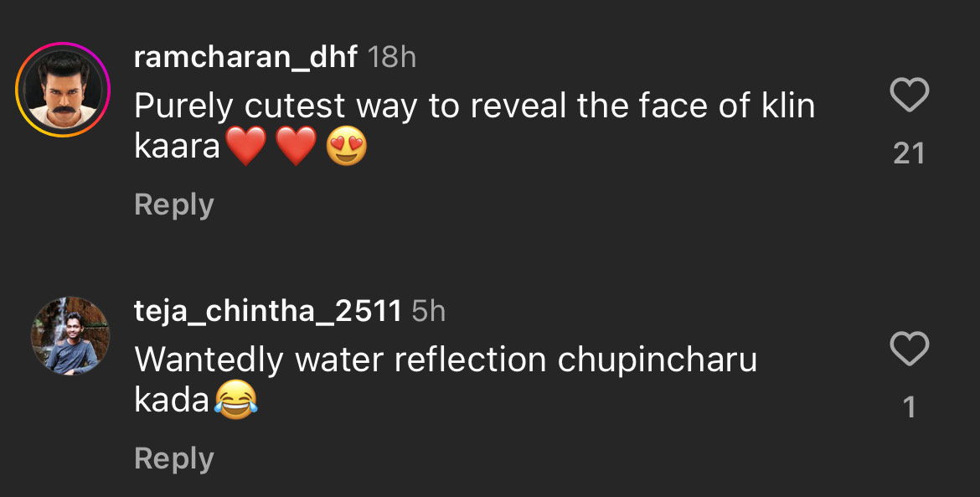Viewport: 980px width, 497px height.
Task: Click the second red heart emoji
Action: coord(296,148)
